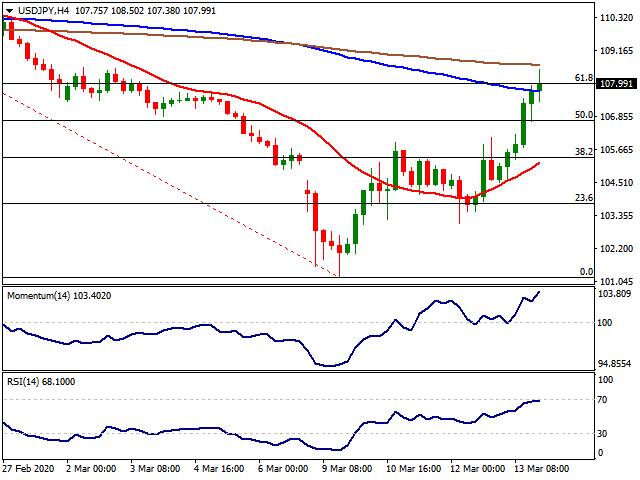Click price axis value 102.200
This screenshot has height=480, width=640.
click(x=616, y=249)
